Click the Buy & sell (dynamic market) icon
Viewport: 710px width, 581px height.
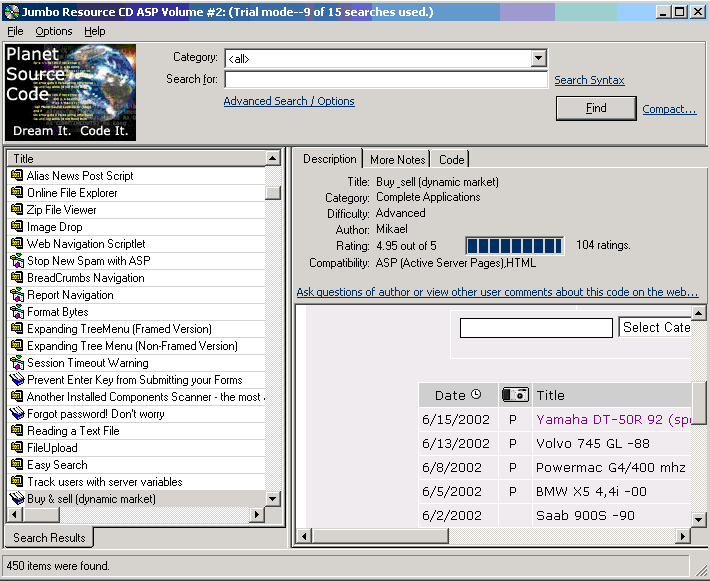pos(17,499)
